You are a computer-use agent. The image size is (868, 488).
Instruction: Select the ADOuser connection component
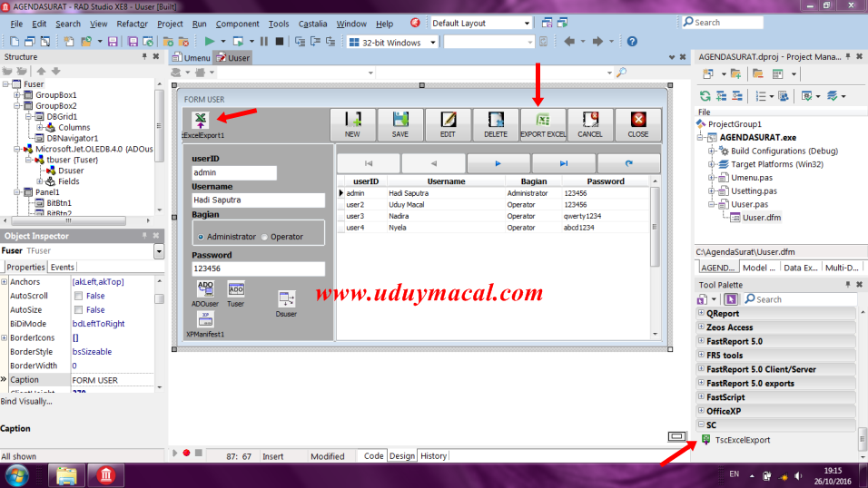pyautogui.click(x=205, y=288)
